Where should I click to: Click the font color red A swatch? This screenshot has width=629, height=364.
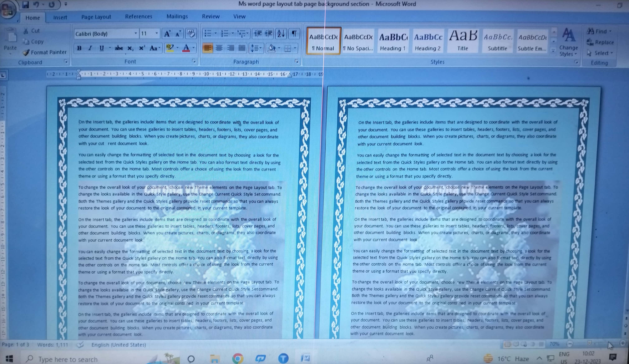tap(186, 48)
